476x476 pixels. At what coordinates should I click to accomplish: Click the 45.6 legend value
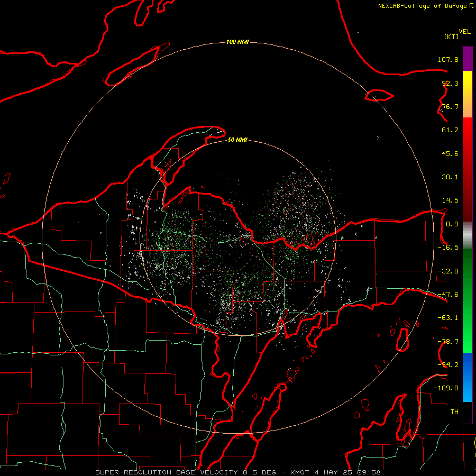tap(450, 153)
